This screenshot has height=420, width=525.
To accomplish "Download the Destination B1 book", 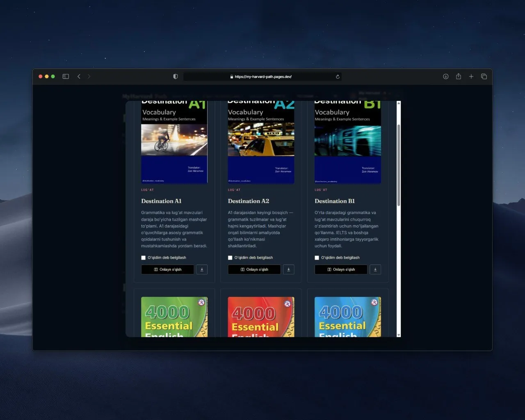I will (375, 269).
